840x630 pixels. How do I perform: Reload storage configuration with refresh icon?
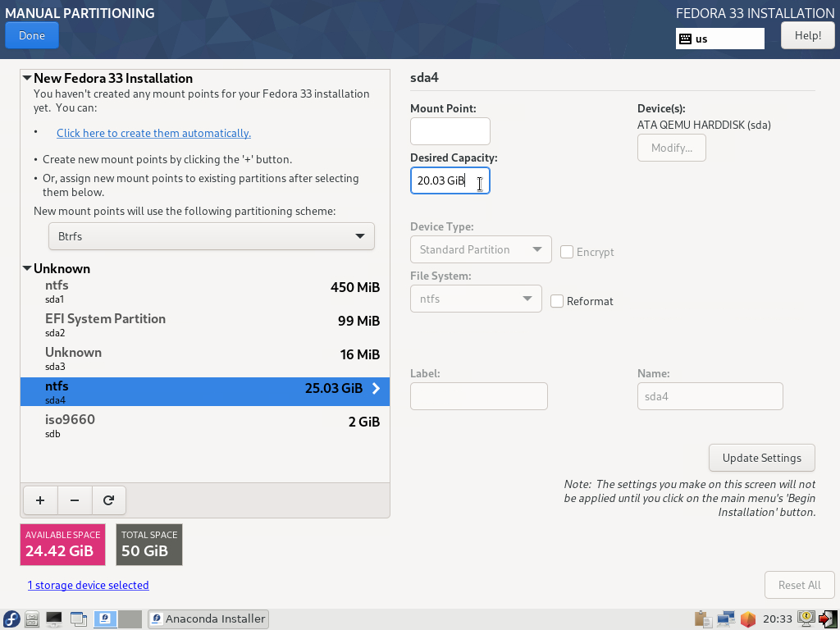(x=109, y=500)
